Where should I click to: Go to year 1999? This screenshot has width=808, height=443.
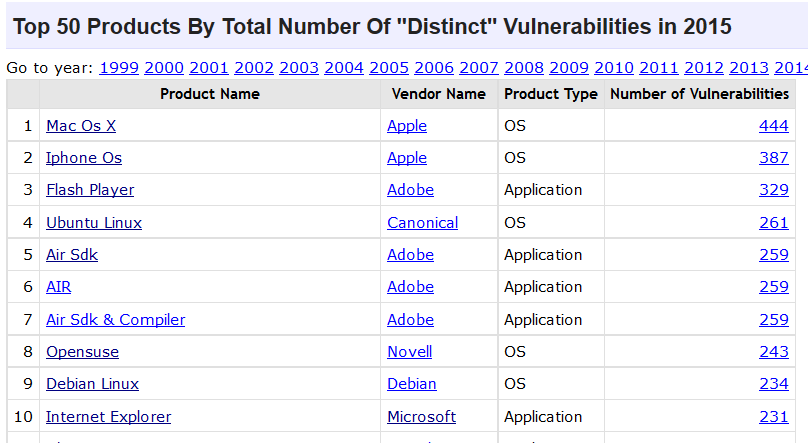pyautogui.click(x=119, y=68)
